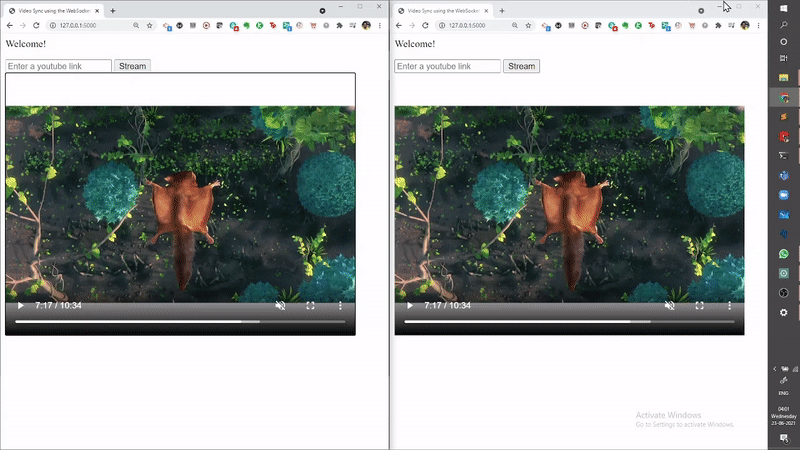Open more options on left video
800x450 pixels.
340,306
